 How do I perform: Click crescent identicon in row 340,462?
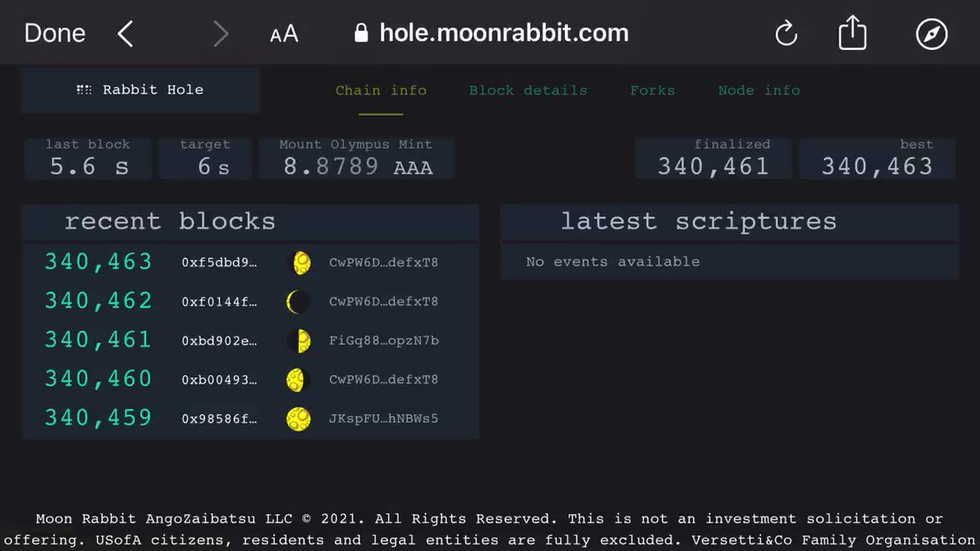(x=298, y=302)
